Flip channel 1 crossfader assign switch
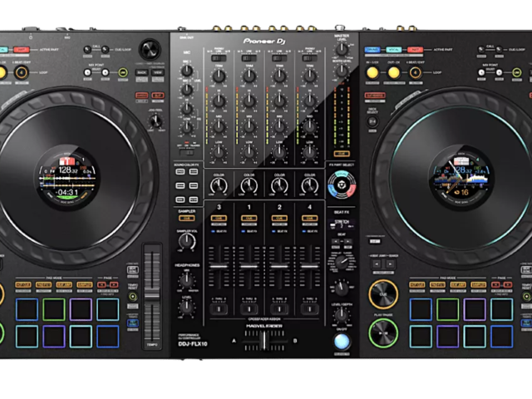532x399 pixels. [x=249, y=309]
